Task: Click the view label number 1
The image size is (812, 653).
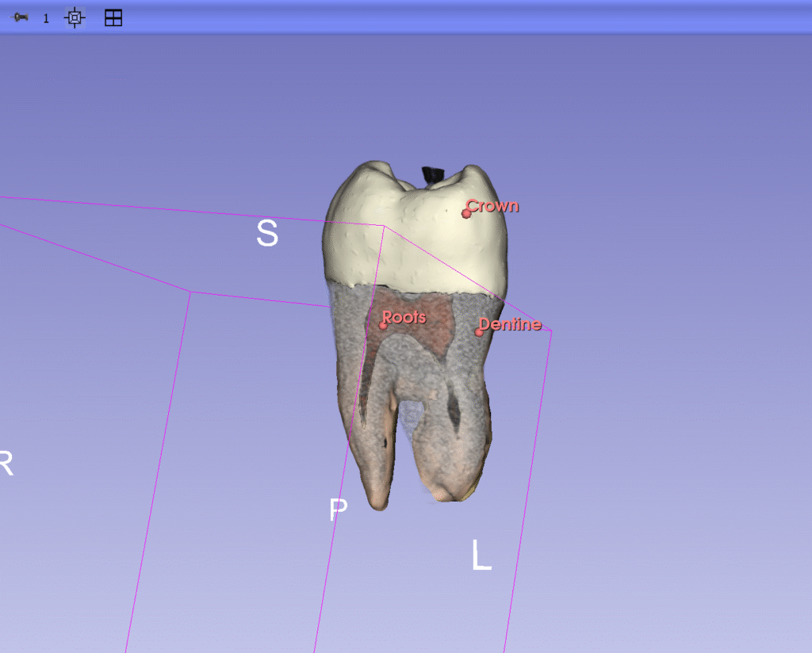Action: (46, 18)
